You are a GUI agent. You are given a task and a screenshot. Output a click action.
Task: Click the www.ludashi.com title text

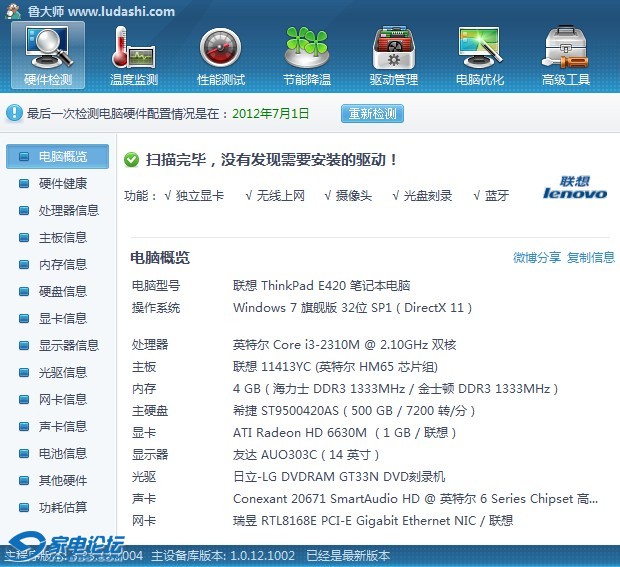click(x=122, y=11)
